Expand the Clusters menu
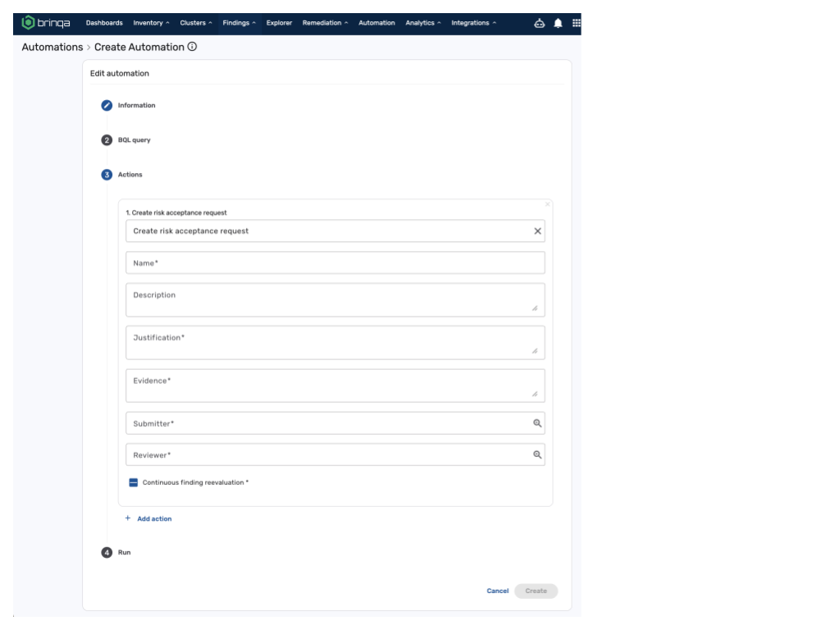This screenshot has height=630, width=840. pos(196,23)
